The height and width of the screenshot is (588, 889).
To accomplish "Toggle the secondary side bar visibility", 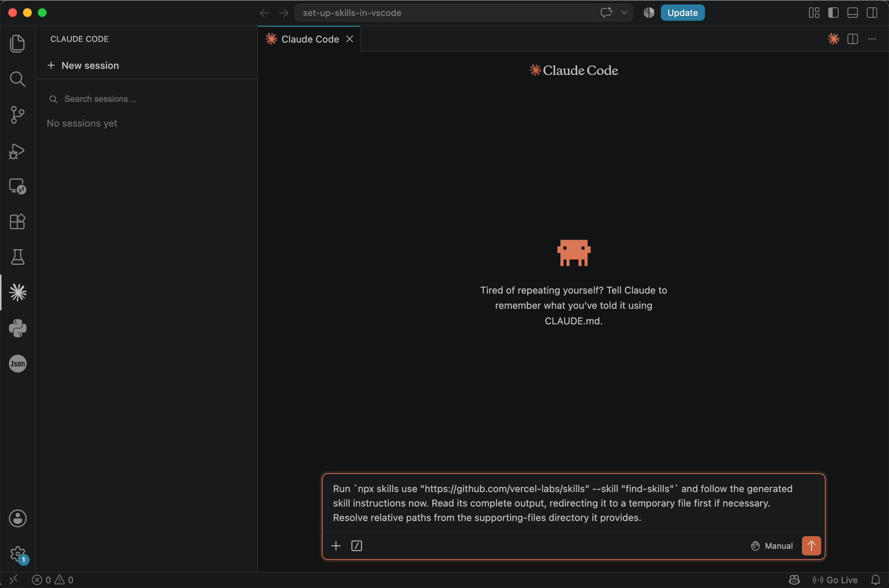I will click(872, 13).
